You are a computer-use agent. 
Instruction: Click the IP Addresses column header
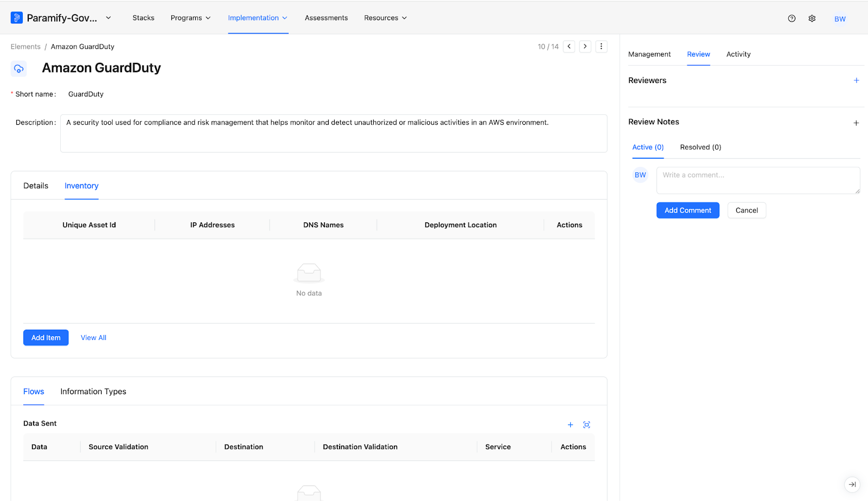(x=212, y=225)
